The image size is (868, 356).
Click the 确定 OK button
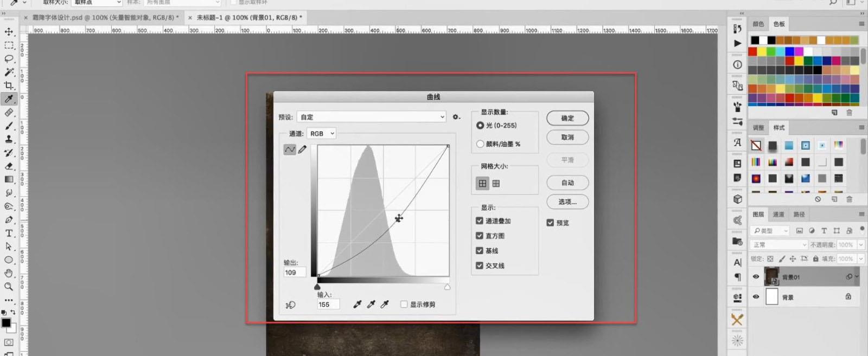click(x=567, y=118)
